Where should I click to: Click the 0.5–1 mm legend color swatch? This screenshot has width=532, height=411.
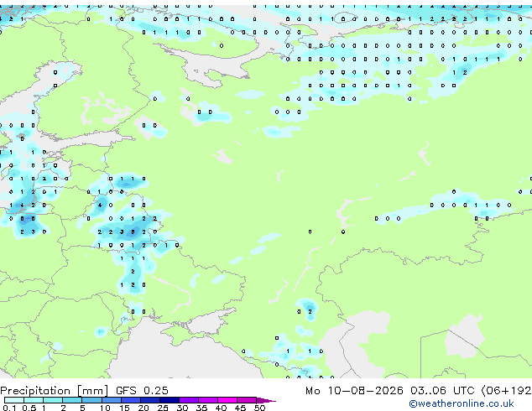click(x=34, y=400)
